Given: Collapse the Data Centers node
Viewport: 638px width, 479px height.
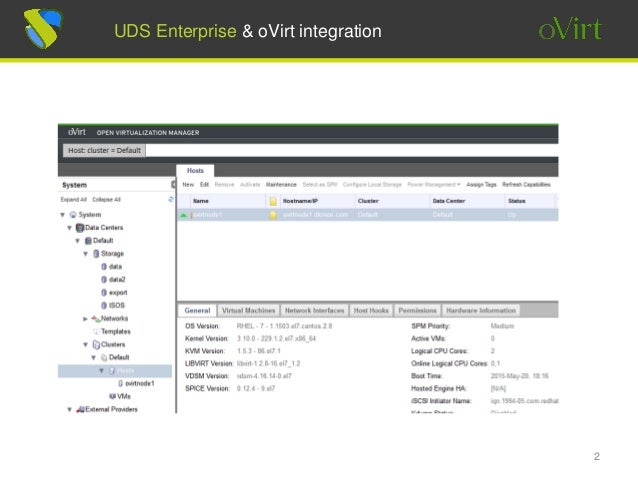Looking at the screenshot, I should pos(70,227).
